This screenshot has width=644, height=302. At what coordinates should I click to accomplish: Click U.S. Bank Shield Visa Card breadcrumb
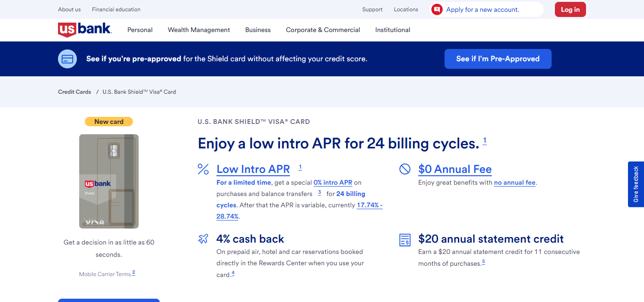pyautogui.click(x=139, y=92)
